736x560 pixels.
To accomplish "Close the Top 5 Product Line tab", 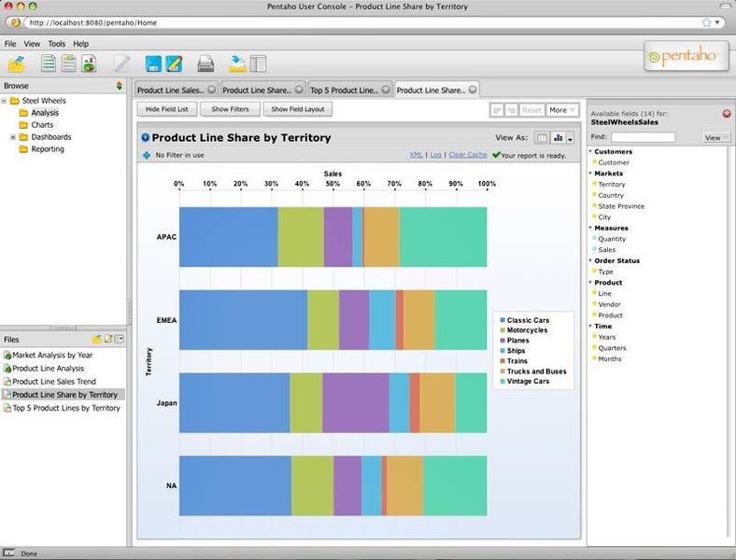I will 386,89.
